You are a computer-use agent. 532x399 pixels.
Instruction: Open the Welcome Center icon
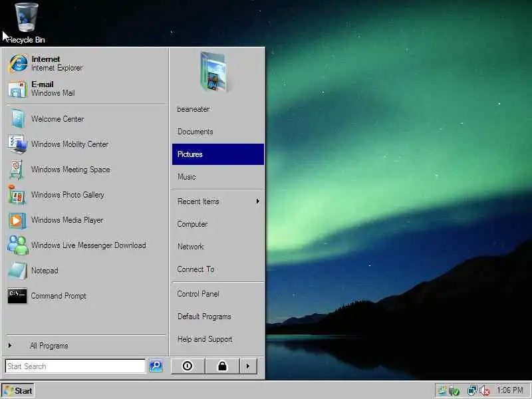17,119
